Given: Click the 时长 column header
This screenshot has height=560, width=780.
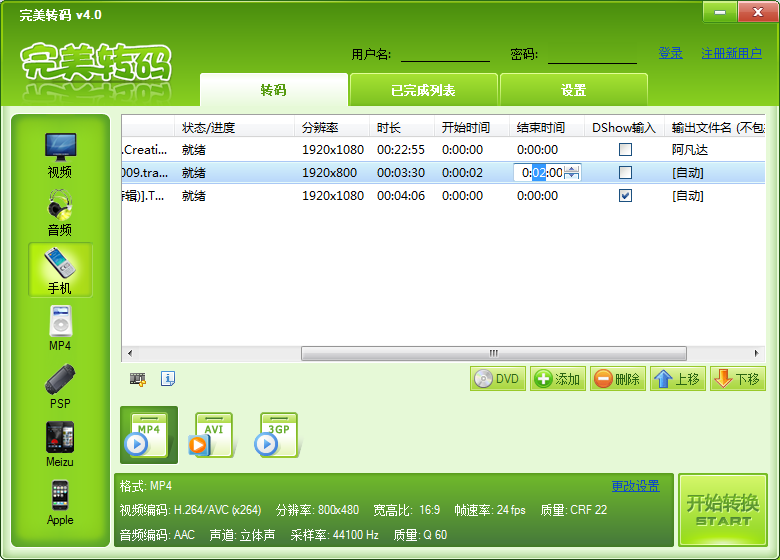Looking at the screenshot, I should pos(402,128).
